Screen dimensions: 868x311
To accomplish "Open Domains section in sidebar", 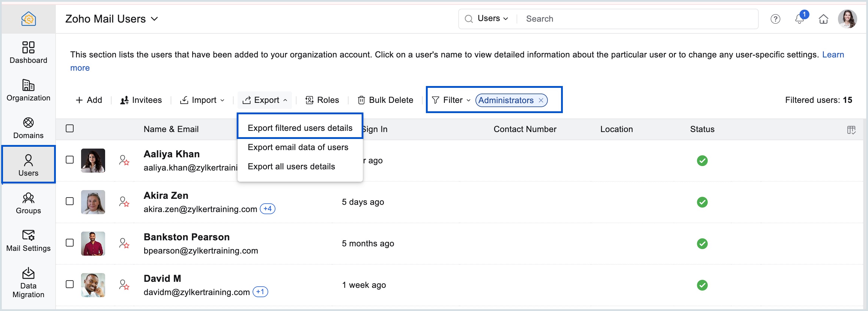I will (28, 128).
